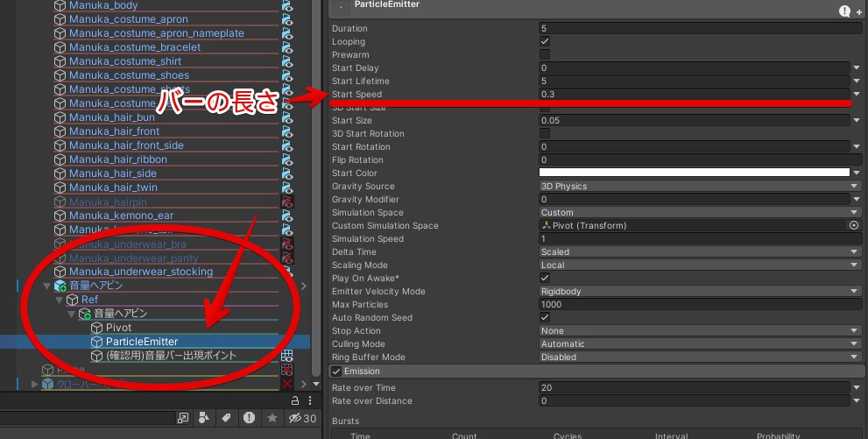Enable the Prewarm checkbox
Viewport: 868px width, 439px height.
coord(545,54)
